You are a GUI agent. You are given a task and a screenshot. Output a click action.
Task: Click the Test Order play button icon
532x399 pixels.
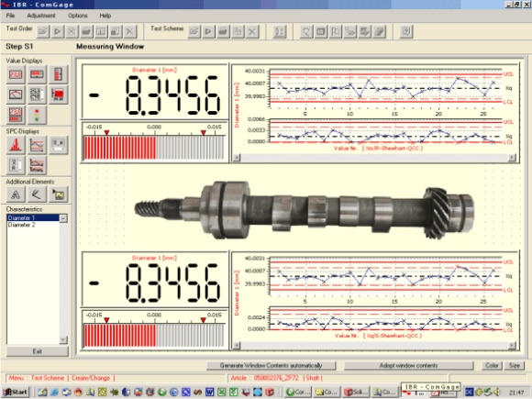58,31
